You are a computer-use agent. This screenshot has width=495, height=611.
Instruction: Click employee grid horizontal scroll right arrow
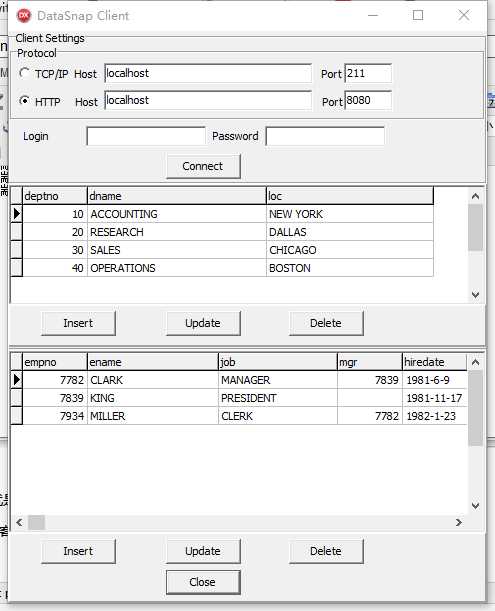459,522
